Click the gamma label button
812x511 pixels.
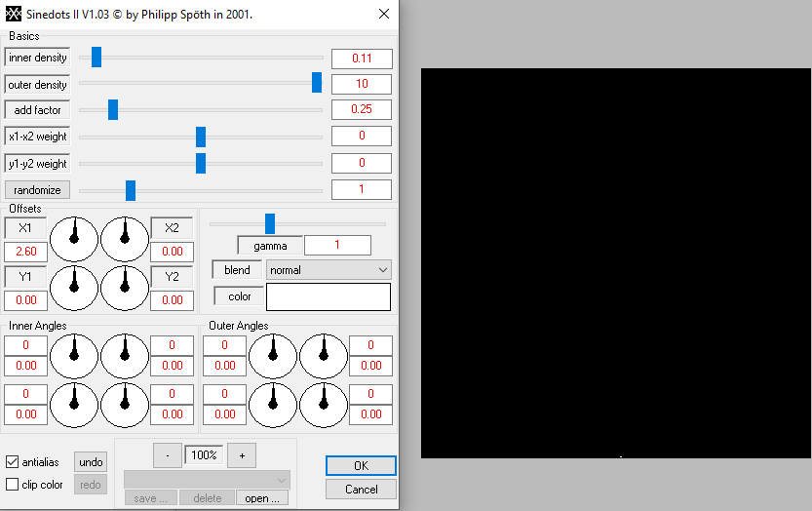(x=270, y=246)
